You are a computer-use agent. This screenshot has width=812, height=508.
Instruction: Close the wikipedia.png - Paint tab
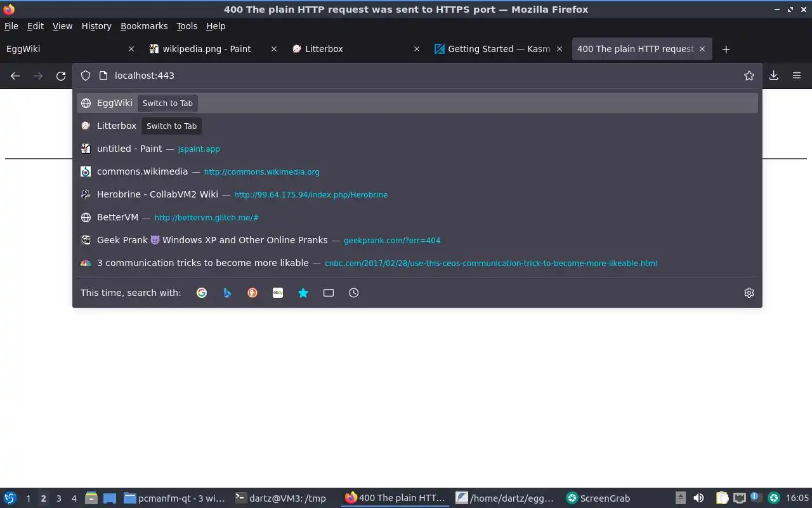click(x=274, y=49)
